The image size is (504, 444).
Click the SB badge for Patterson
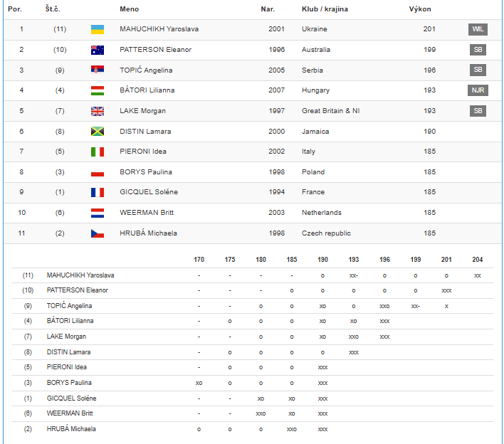pyautogui.click(x=478, y=50)
